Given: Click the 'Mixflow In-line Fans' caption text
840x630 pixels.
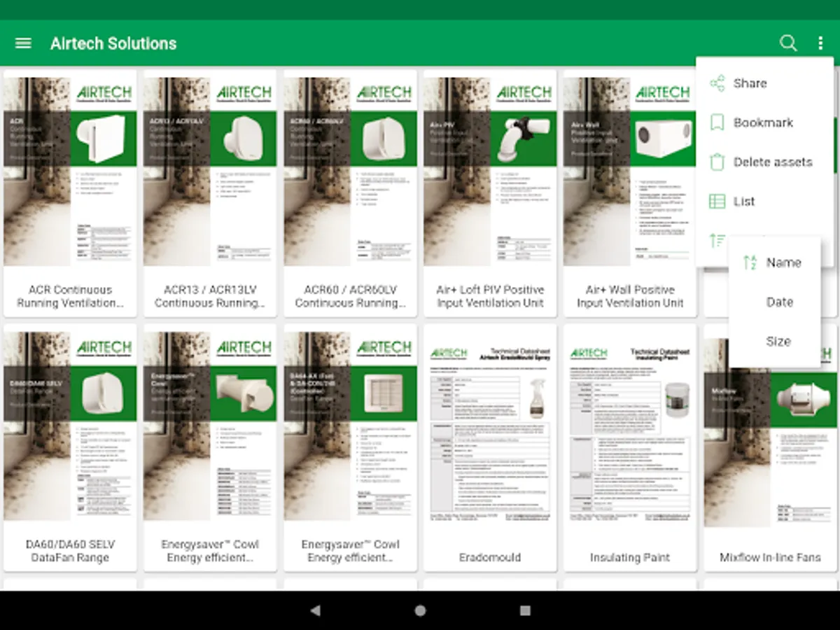Looking at the screenshot, I should pyautogui.click(x=770, y=558).
